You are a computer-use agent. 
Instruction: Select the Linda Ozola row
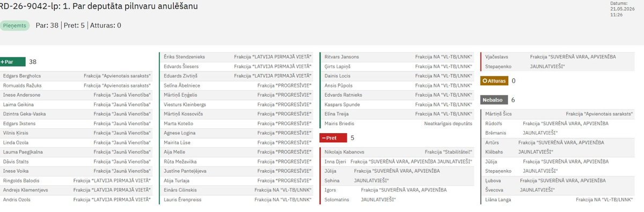(x=77, y=143)
